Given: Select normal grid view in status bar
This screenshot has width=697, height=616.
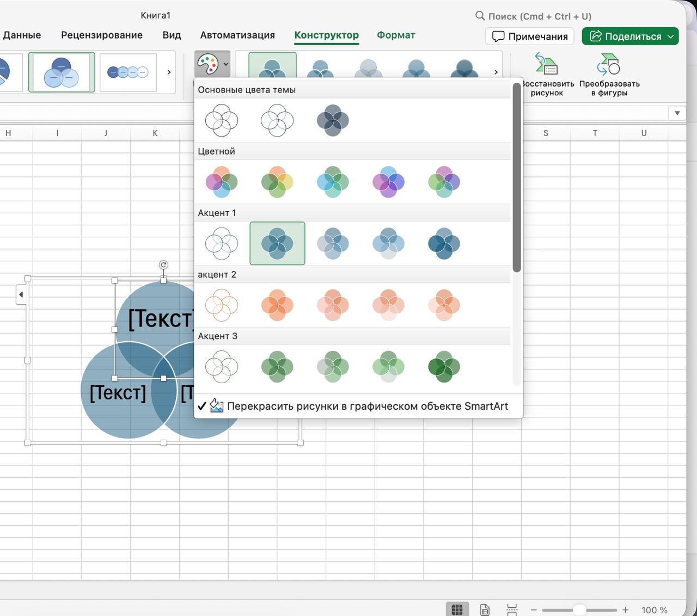Looking at the screenshot, I should coord(457,609).
